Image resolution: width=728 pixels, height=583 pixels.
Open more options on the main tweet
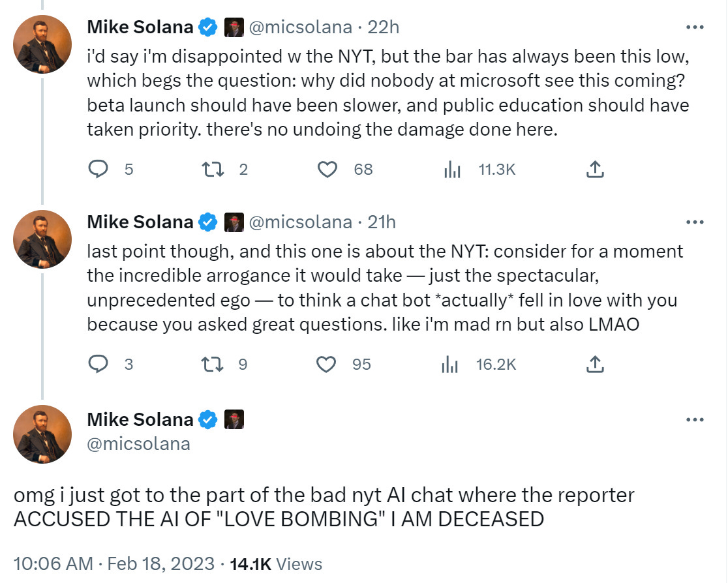click(695, 419)
